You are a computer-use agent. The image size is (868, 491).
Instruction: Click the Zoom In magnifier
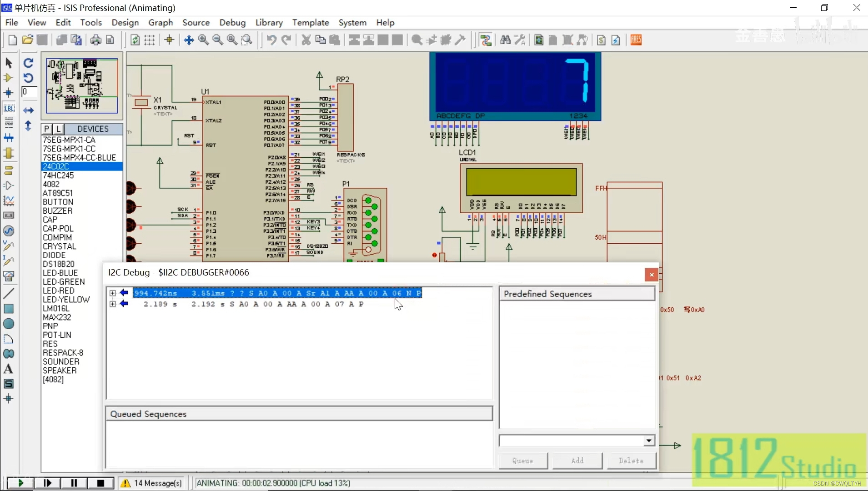pyautogui.click(x=203, y=40)
